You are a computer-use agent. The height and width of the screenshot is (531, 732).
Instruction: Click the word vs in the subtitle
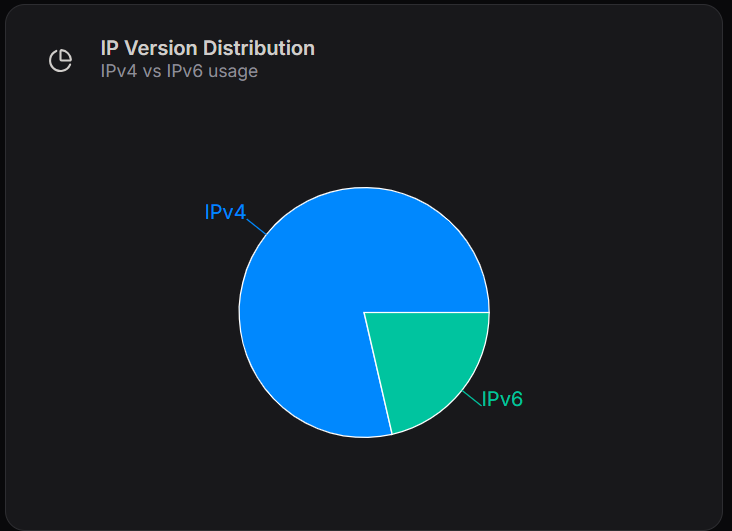(153, 71)
